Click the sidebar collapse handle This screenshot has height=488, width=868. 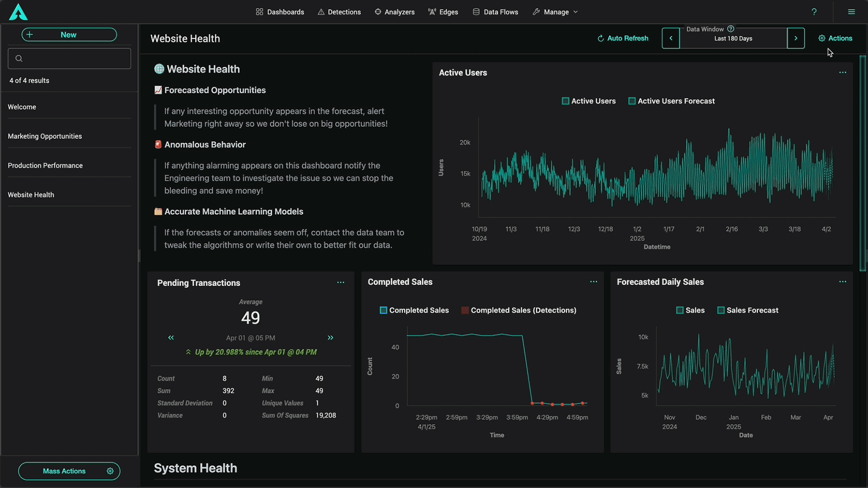[x=139, y=255]
